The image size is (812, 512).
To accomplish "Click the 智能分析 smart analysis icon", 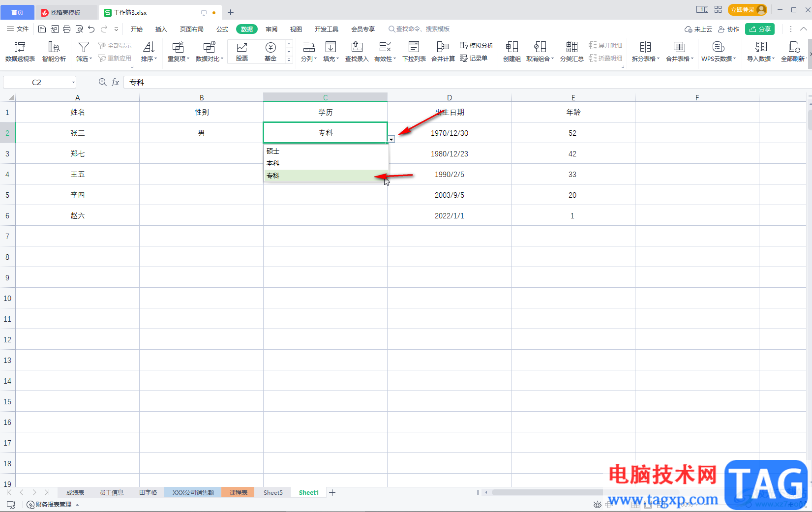I will tap(54, 52).
